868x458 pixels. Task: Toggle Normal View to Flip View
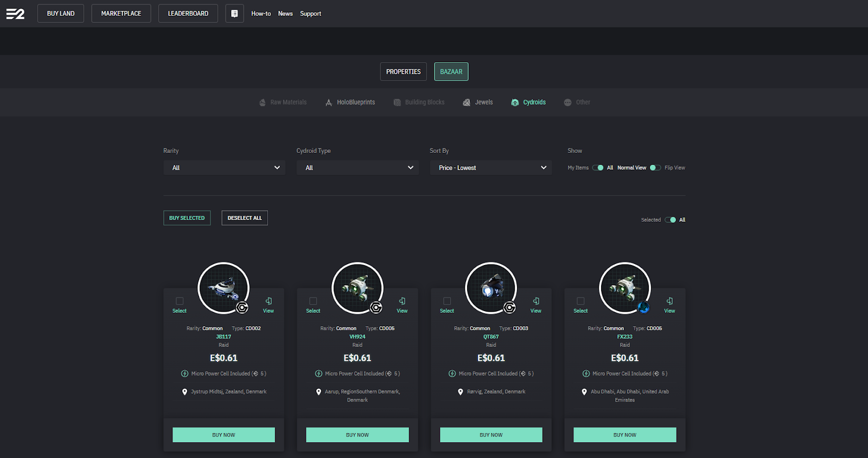coord(655,168)
